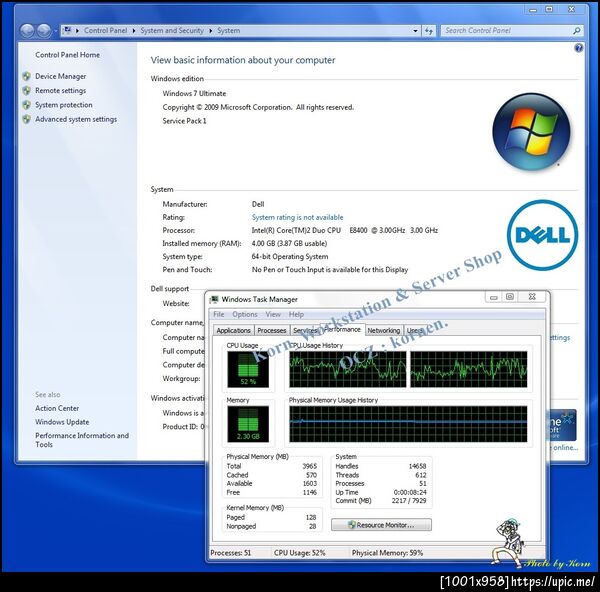Click Commit value '2217 / 7929'
This screenshot has width=600, height=592.
[409, 501]
